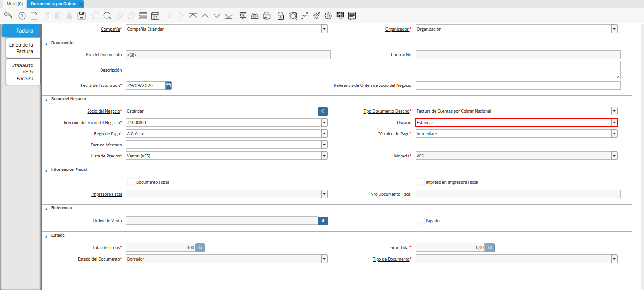Viewport: 644px width, 290px height.
Task: Click into the Descripción text area
Action: click(373, 70)
